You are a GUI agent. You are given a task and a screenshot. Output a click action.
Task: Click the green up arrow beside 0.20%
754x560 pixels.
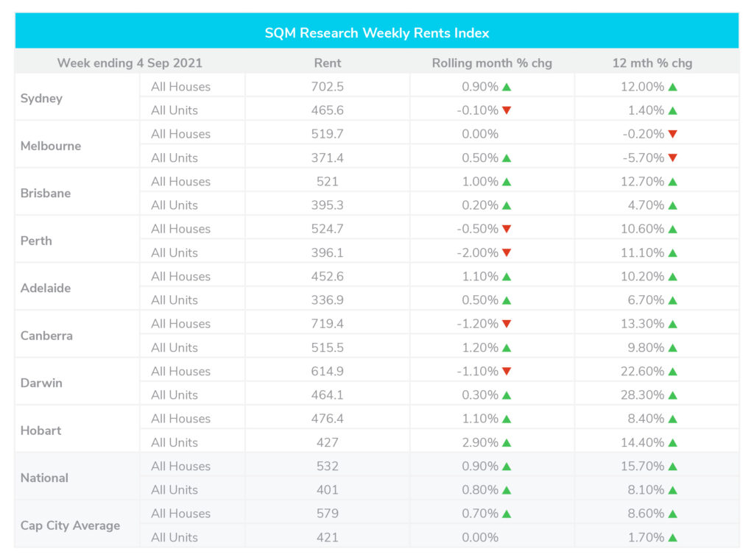point(506,205)
